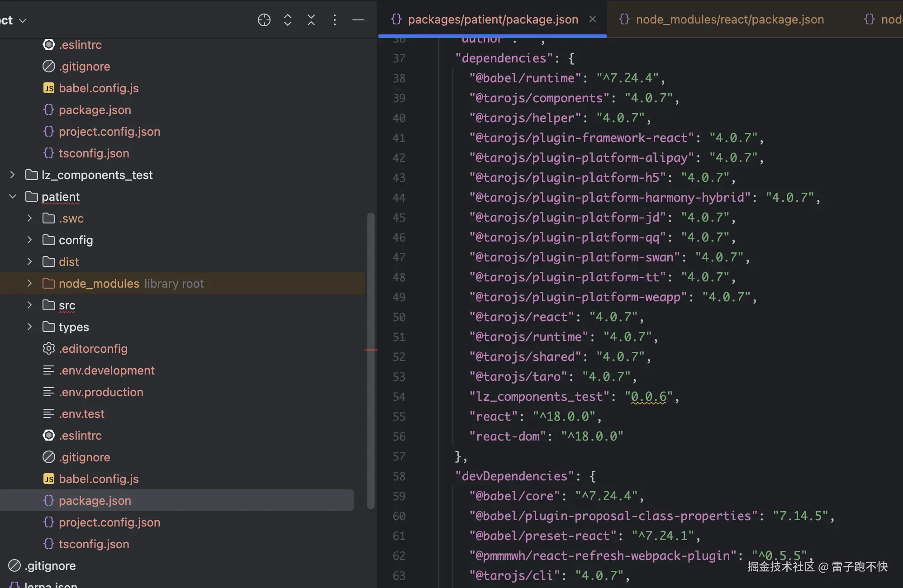Click the Expand All icon in project panel

click(288, 20)
